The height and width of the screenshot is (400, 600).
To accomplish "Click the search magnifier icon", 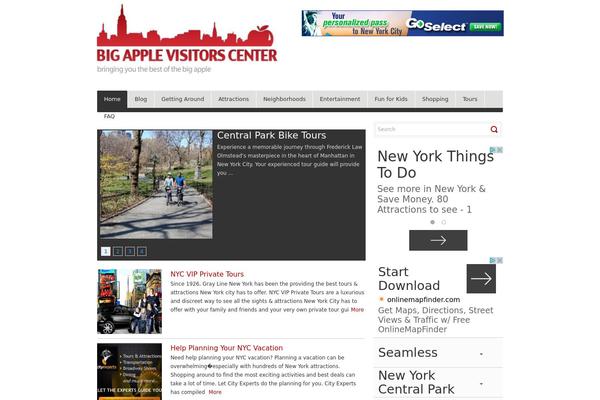I will point(494,129).
